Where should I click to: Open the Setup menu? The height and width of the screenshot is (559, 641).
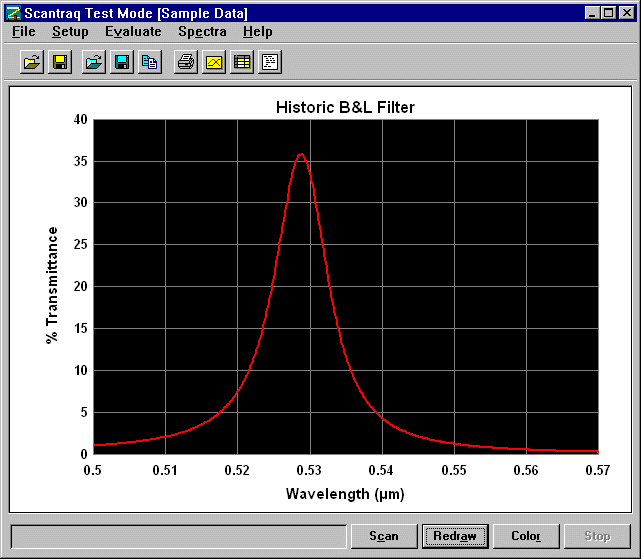coord(70,31)
